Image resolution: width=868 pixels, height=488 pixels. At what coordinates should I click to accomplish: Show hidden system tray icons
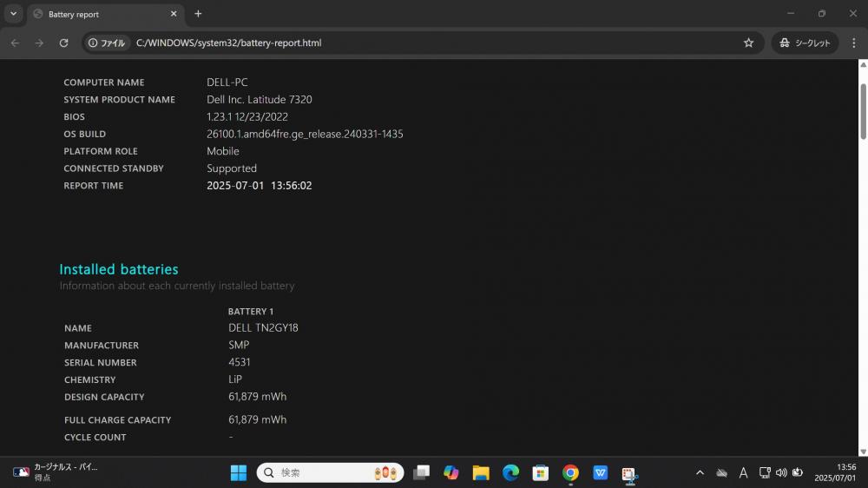pyautogui.click(x=700, y=472)
